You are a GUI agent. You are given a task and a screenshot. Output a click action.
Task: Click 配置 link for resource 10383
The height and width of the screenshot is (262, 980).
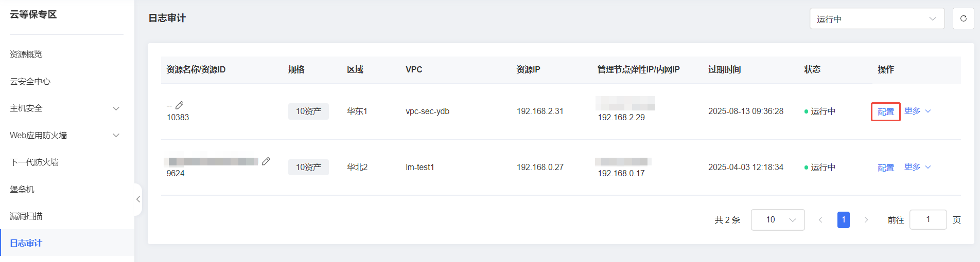click(886, 111)
